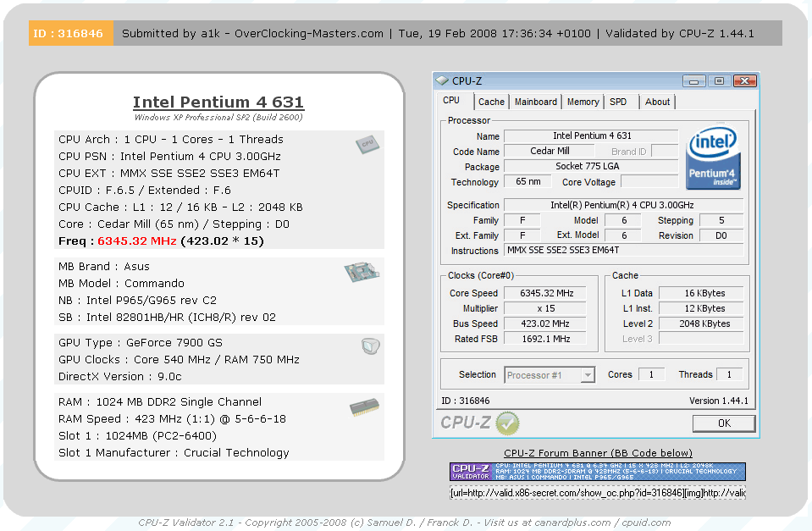Image resolution: width=812 pixels, height=531 pixels.
Task: Click the Rated FSB value 1692.1 MHz
Action: (546, 339)
